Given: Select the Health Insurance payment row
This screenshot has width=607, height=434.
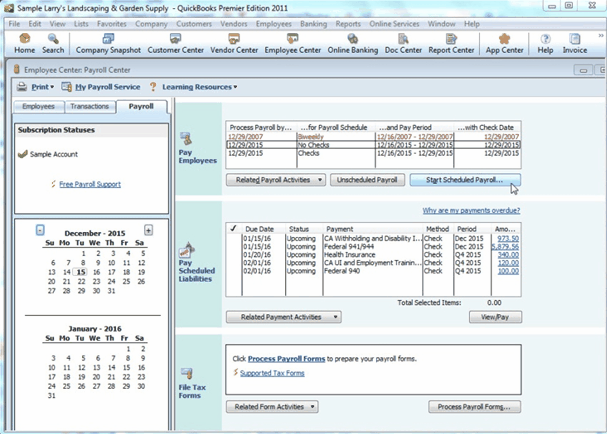Looking at the screenshot, I should click(374, 255).
